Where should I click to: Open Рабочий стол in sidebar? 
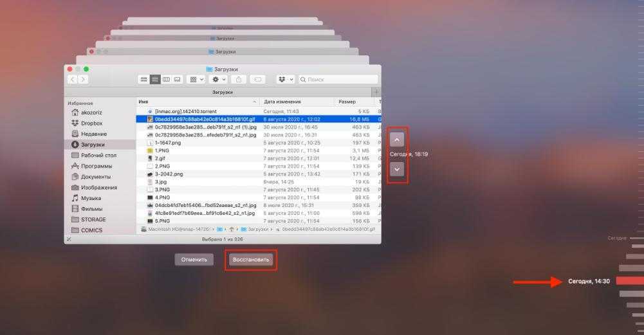(x=100, y=155)
